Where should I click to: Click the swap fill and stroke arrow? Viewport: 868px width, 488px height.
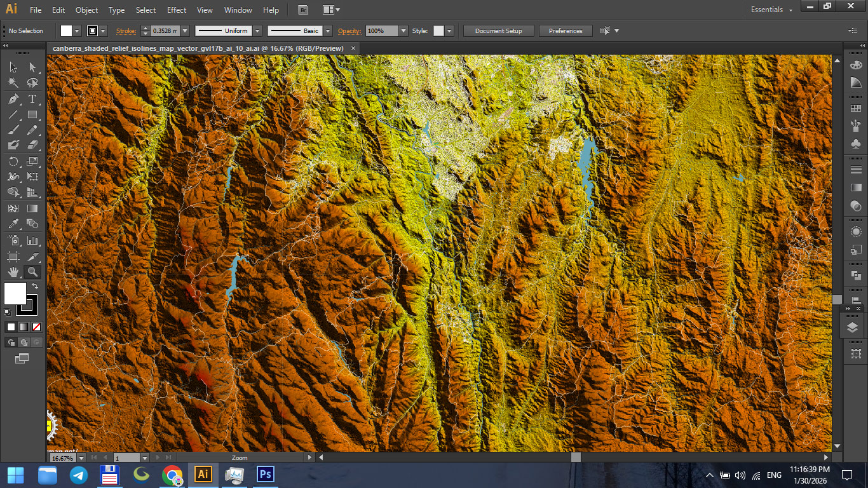coord(36,287)
